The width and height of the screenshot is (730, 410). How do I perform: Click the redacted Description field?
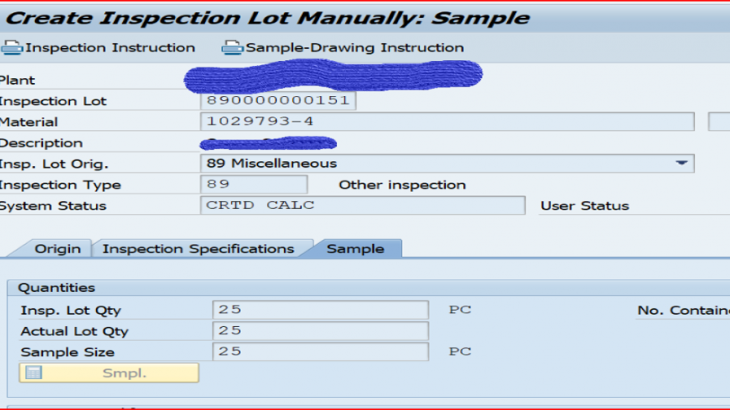268,143
